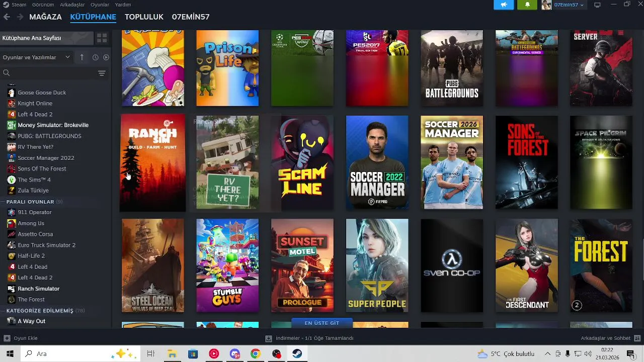Viewport: 644px width, 362px height.
Task: Open İndirmeler download status link
Action: pyautogui.click(x=309, y=338)
